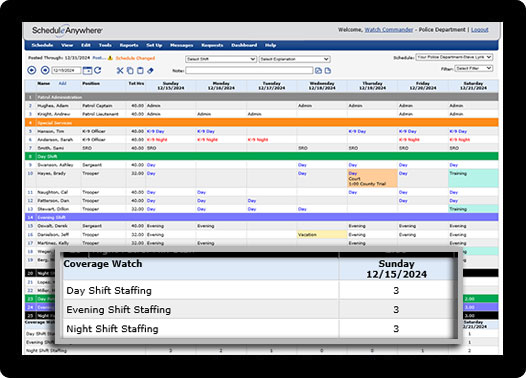Open the calendar date picker icon

coord(87,70)
